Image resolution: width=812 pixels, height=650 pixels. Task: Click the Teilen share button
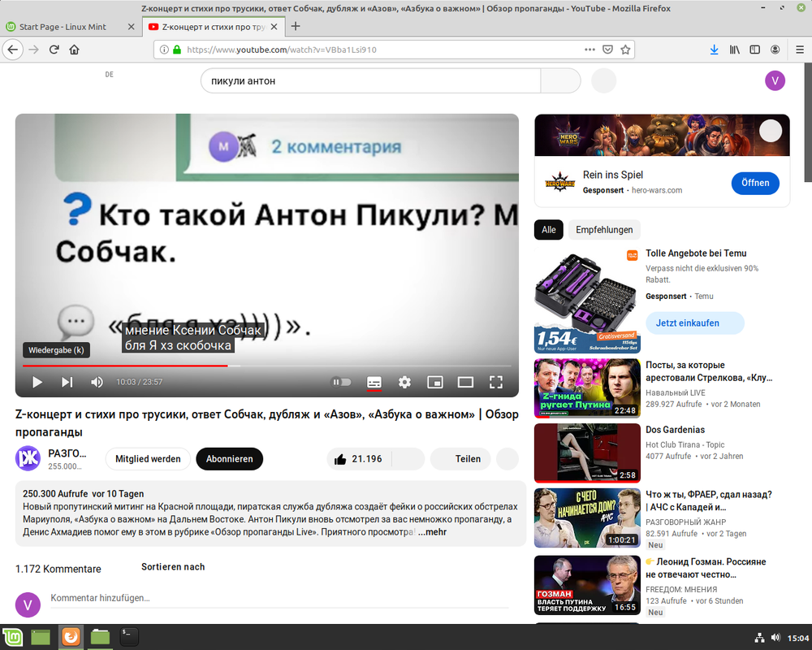461,459
